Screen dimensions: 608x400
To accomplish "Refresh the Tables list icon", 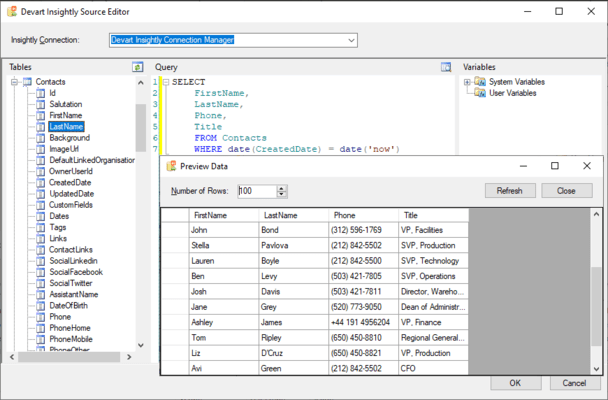I will tap(138, 67).
